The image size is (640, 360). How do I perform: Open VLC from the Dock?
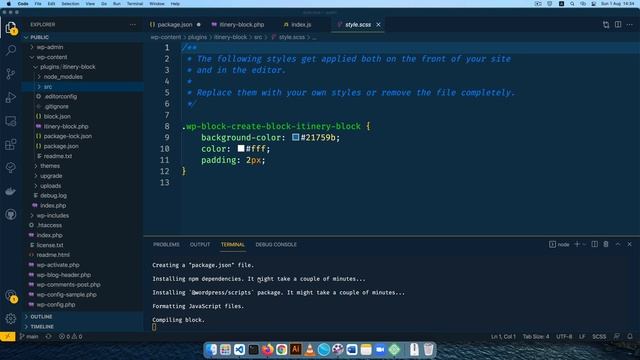[x=310, y=349]
